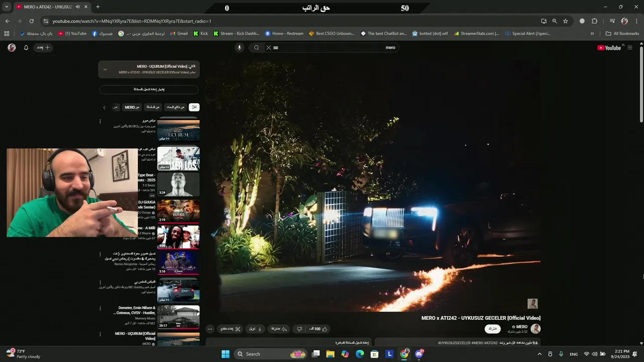Clear the mero search text
This screenshot has width=644, height=362.
269,48
